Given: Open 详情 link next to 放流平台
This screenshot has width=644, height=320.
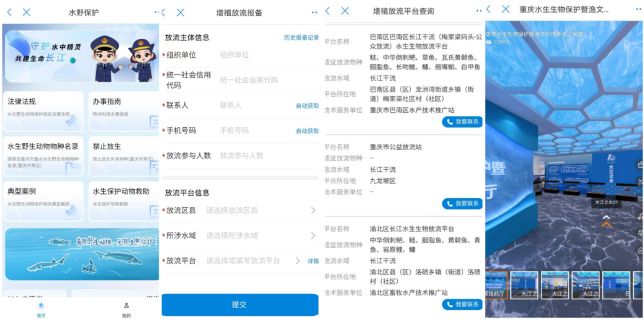Looking at the screenshot, I should coord(313,261).
